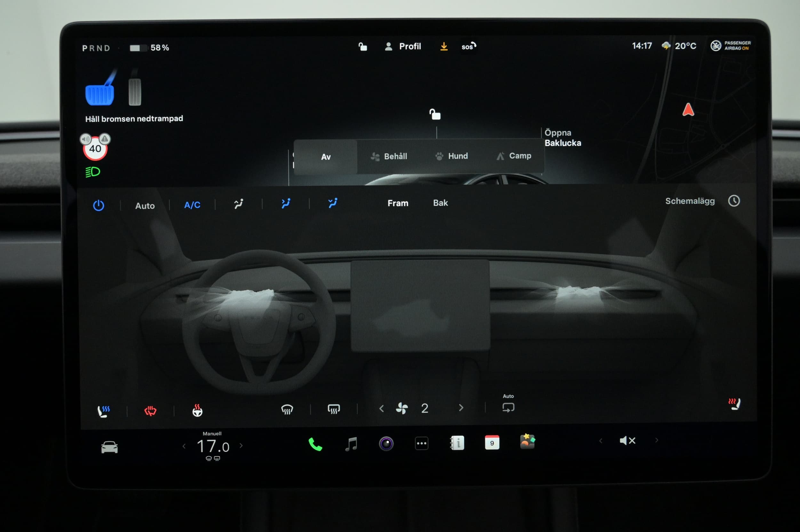Toggle Auto air recirculation icon
The width and height of the screenshot is (800, 532).
click(508, 407)
